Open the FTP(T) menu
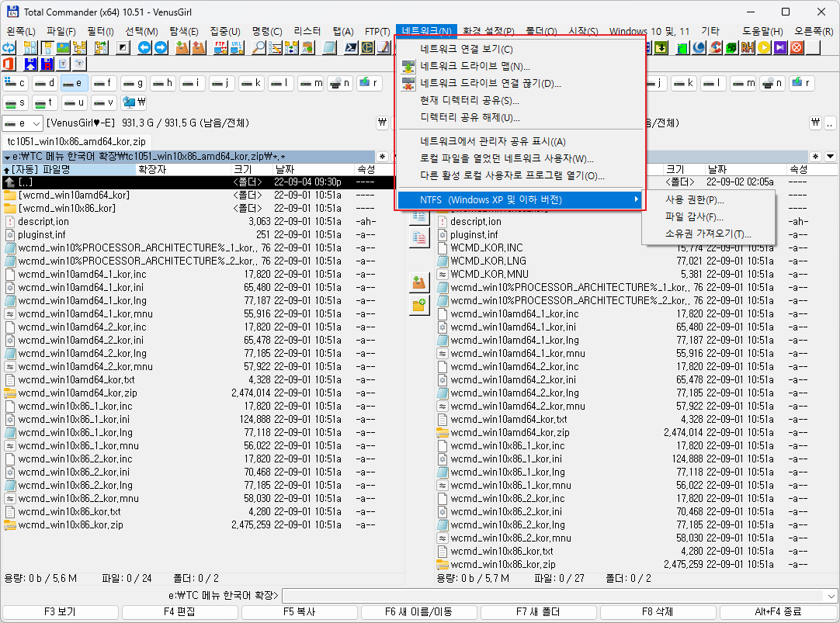Image resolution: width=840 pixels, height=623 pixels. [x=377, y=32]
